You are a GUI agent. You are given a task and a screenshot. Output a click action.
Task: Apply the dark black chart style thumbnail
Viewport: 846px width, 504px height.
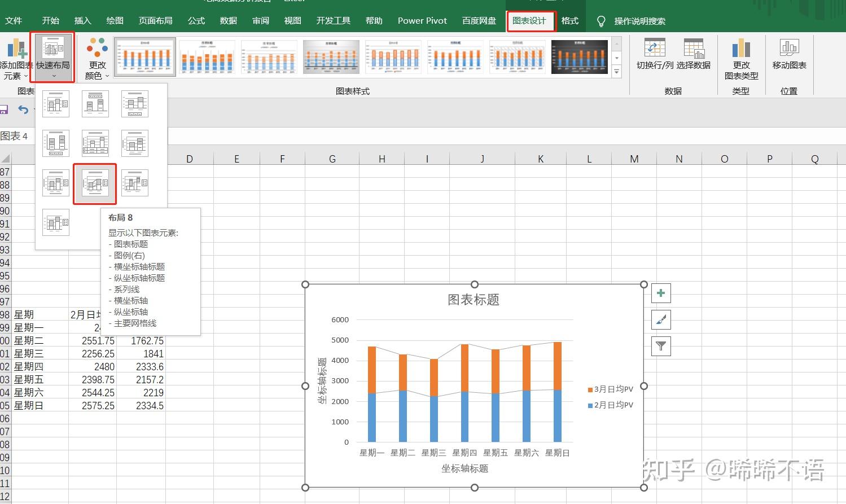pos(580,57)
